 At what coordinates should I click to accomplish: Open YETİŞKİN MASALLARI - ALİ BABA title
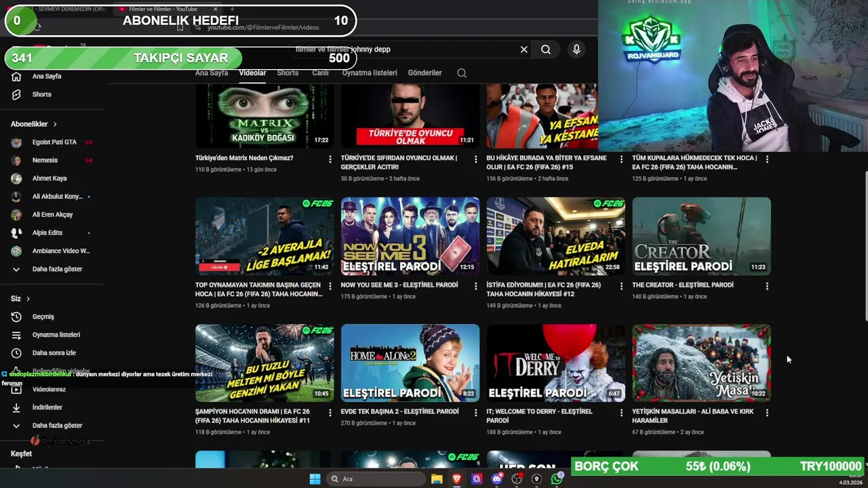coord(692,416)
